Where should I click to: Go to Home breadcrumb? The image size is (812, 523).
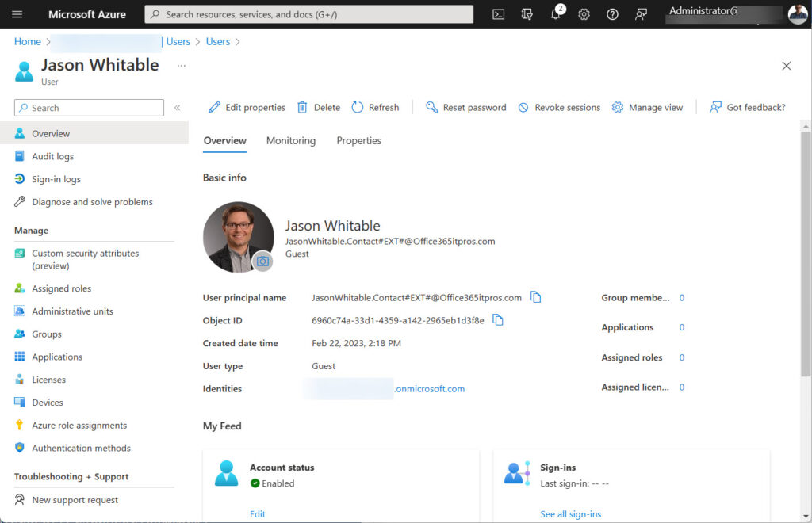tap(28, 41)
